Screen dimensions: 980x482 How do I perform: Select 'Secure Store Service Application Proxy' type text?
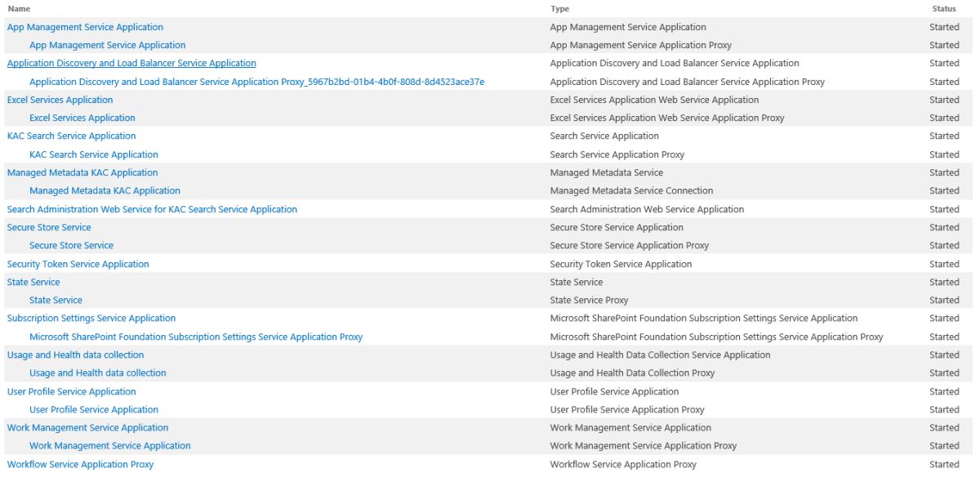(x=630, y=245)
